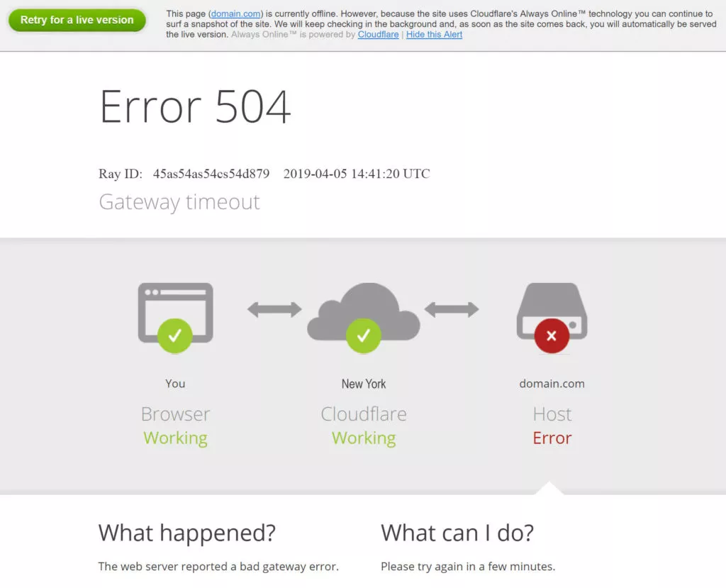Click the arrow between browser and cloud

274,309
